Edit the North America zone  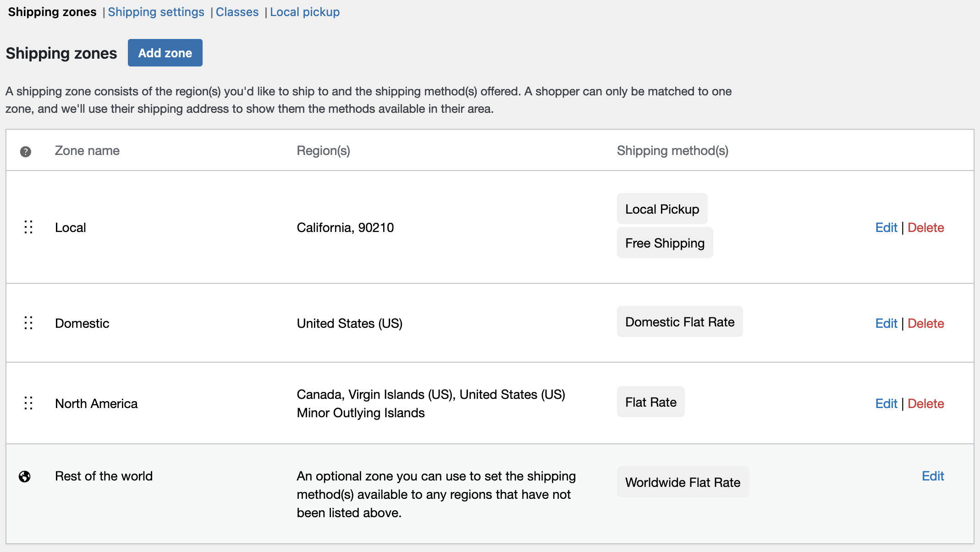point(886,403)
